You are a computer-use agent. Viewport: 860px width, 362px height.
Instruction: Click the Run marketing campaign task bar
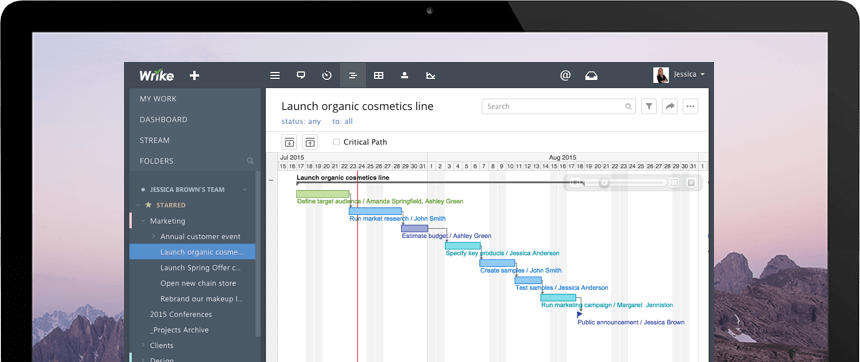point(558,297)
